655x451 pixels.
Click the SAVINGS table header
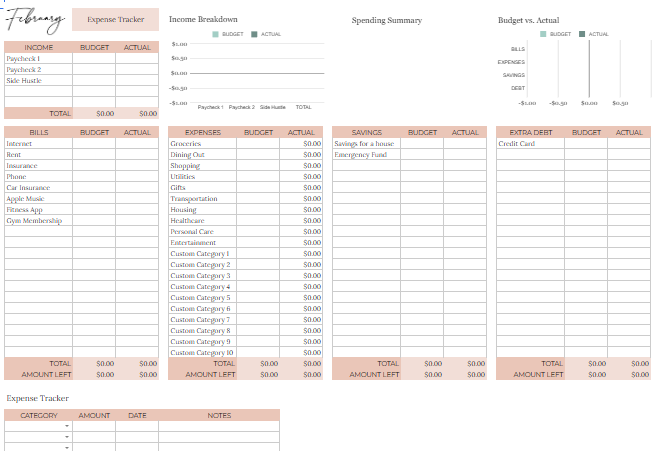pyautogui.click(x=366, y=132)
